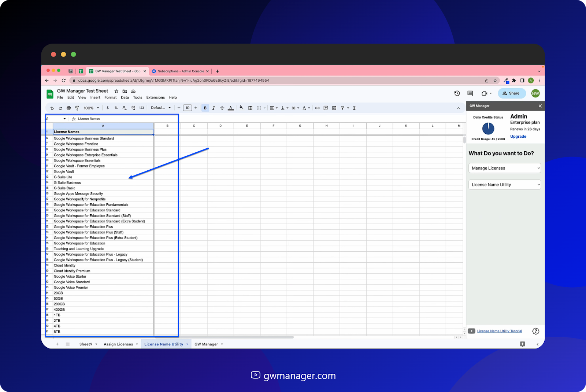Reload the browser page
This screenshot has height=392, width=586.
point(64,80)
